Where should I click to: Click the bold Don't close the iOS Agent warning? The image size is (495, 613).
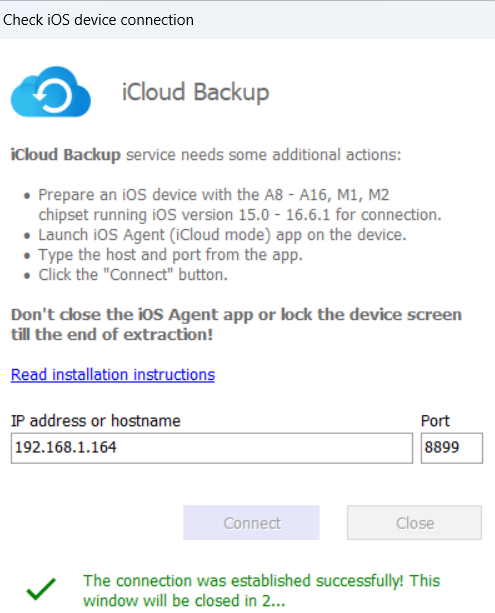236,324
